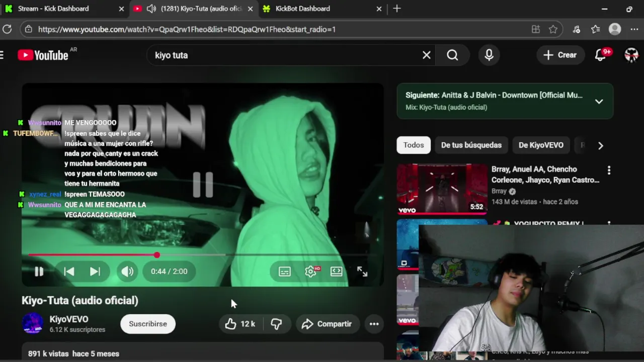
Task: Close the KickBot Dashboard tab
Action: tap(379, 9)
